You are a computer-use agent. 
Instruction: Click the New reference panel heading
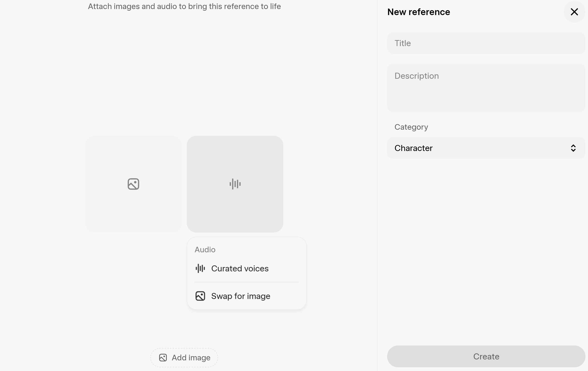419,12
